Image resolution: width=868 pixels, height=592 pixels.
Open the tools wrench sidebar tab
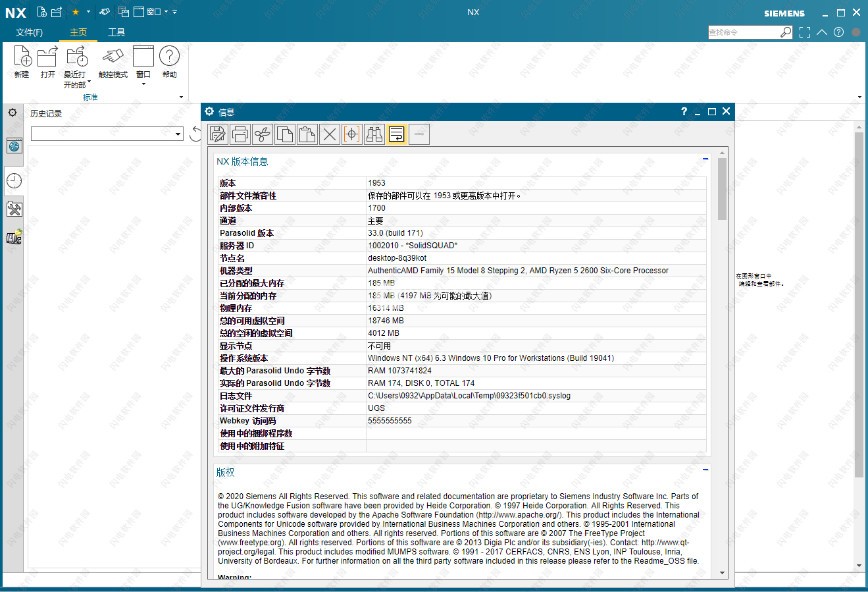point(14,209)
